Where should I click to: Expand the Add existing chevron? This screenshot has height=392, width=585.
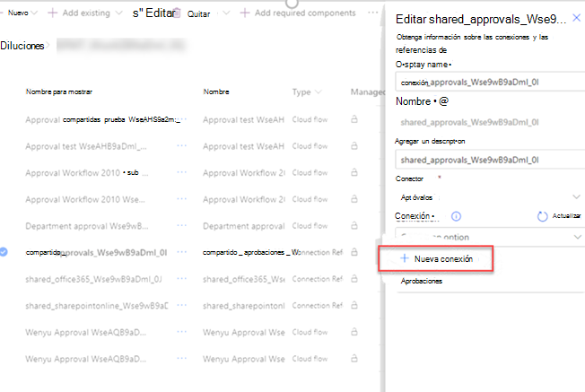point(119,13)
